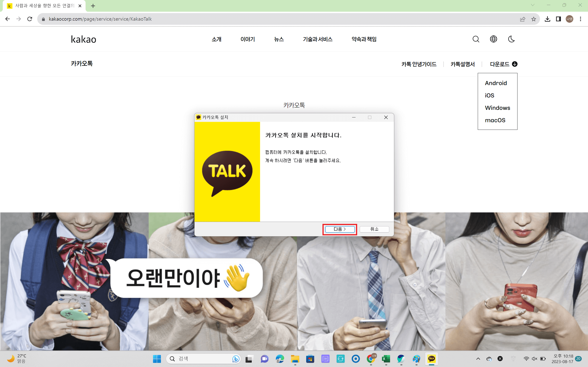The image size is (588, 367).
Task: Click the search magnifier icon on Kakao site
Action: tap(476, 39)
